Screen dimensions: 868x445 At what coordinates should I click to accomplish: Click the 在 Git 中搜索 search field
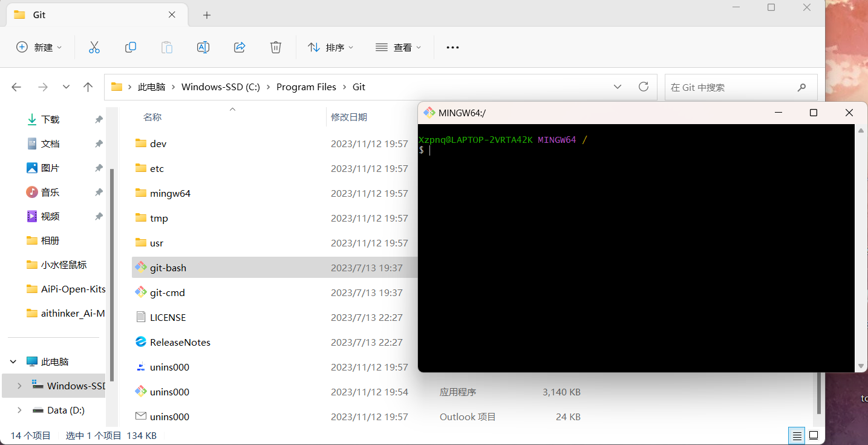[x=741, y=87]
